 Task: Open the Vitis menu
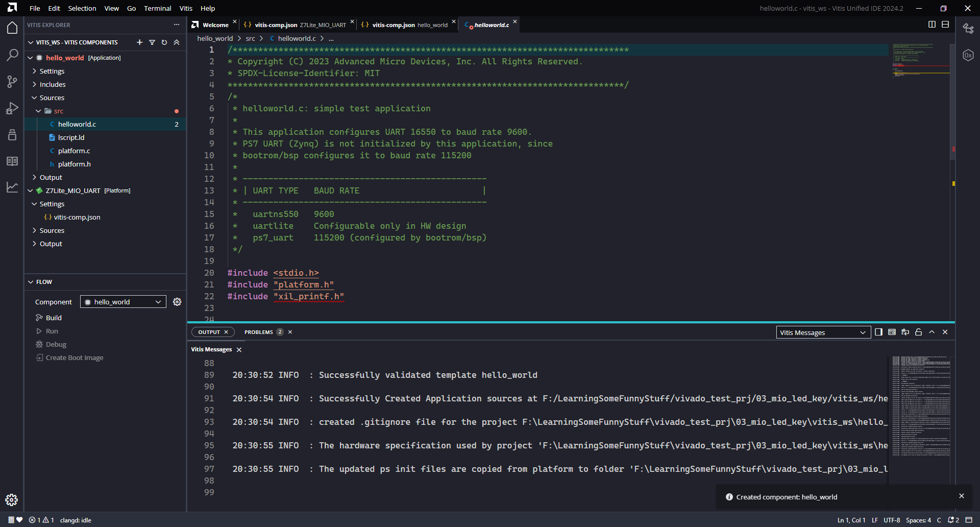coord(186,8)
